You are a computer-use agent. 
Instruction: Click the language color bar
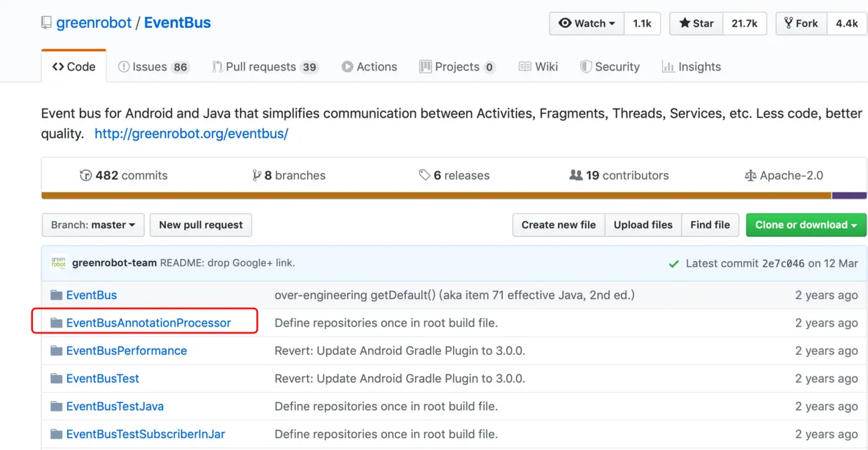tap(435, 196)
